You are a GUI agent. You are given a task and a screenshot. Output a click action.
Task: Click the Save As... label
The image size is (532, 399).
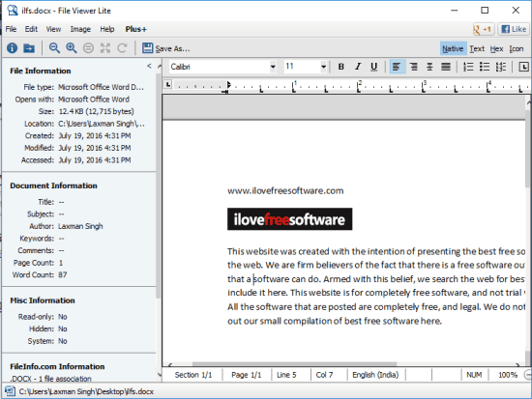(x=172, y=49)
